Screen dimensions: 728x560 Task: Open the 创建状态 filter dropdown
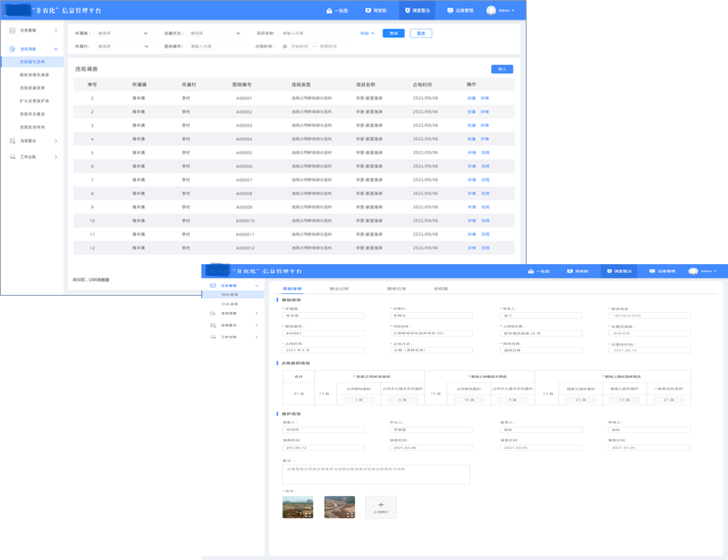pos(215,33)
